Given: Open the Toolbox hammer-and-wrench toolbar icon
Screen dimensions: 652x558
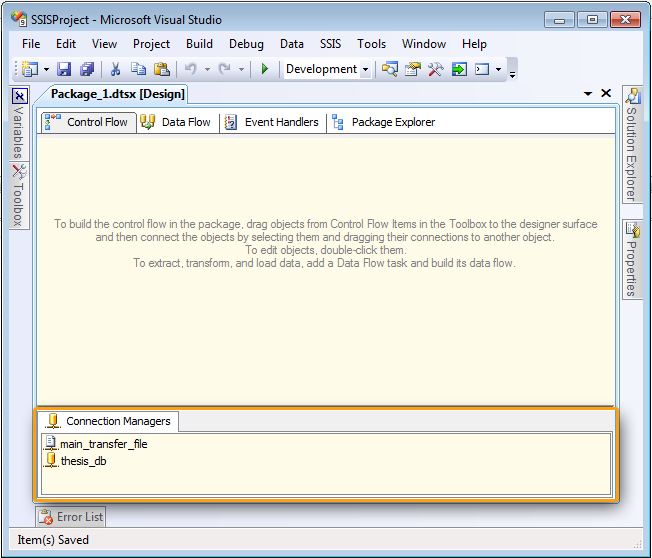Looking at the screenshot, I should [435, 69].
